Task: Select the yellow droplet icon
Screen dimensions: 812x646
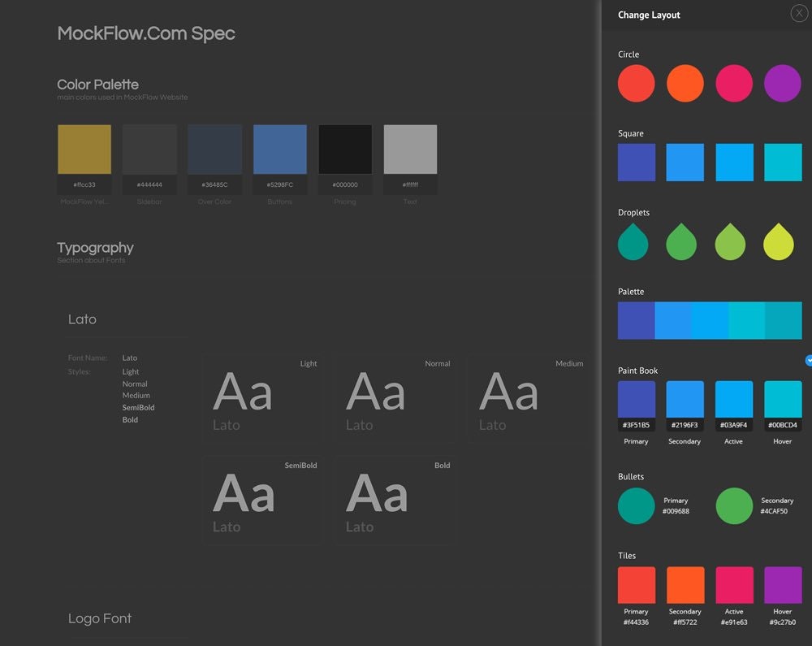Action: click(x=779, y=241)
